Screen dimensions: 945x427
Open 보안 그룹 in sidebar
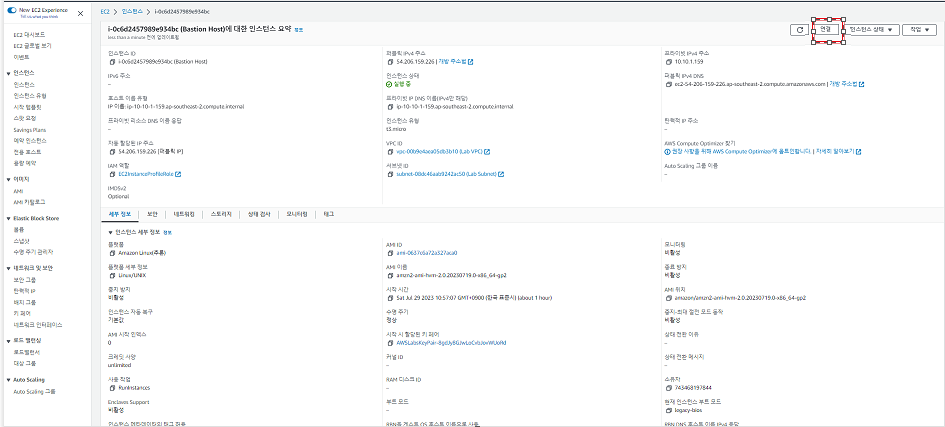click(25, 279)
